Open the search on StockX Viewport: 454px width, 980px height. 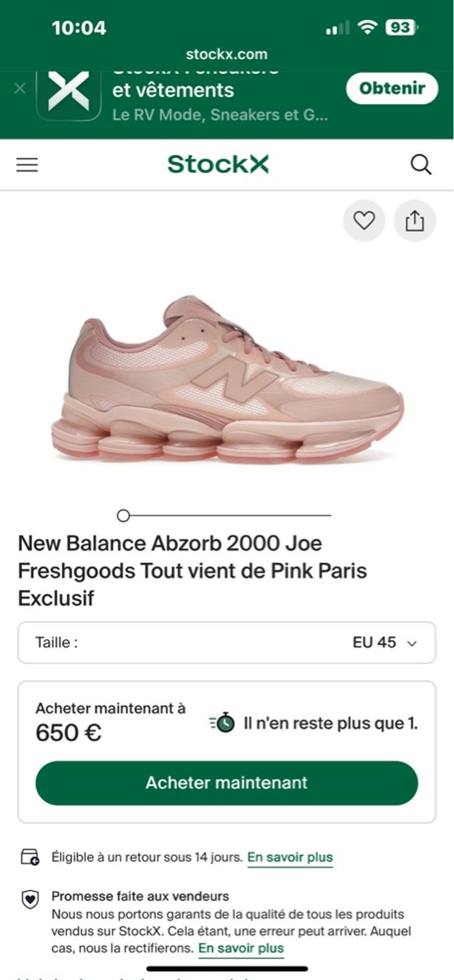422,164
